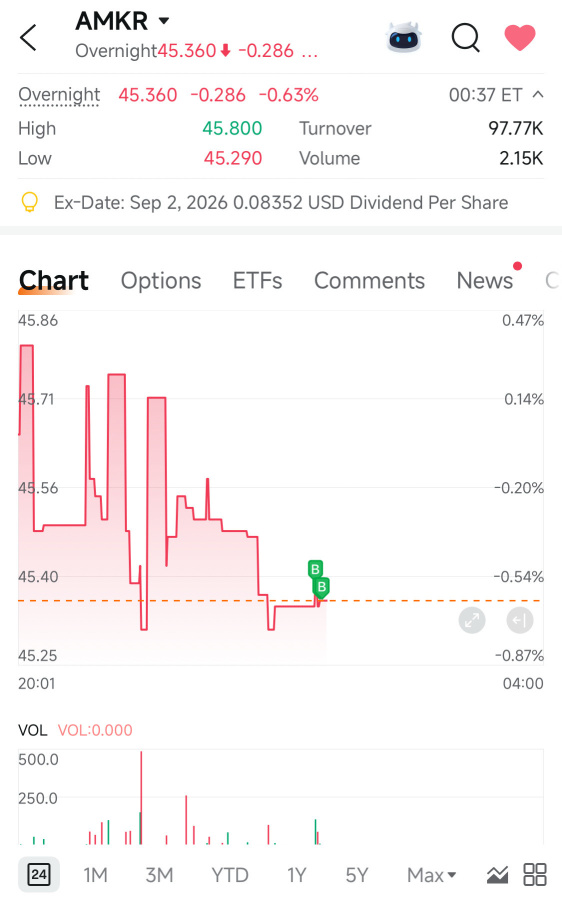Switch to the Options tab
The width and height of the screenshot is (562, 902).
[x=161, y=281]
